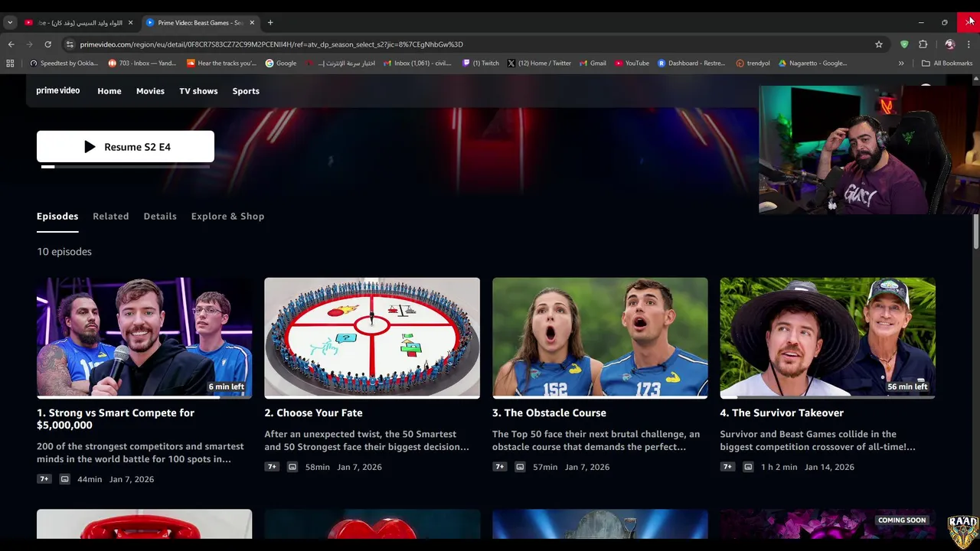Screen dimensions: 980x551
Task: Open thumbnail of episode 4 The Survivor Takeover
Action: click(828, 337)
